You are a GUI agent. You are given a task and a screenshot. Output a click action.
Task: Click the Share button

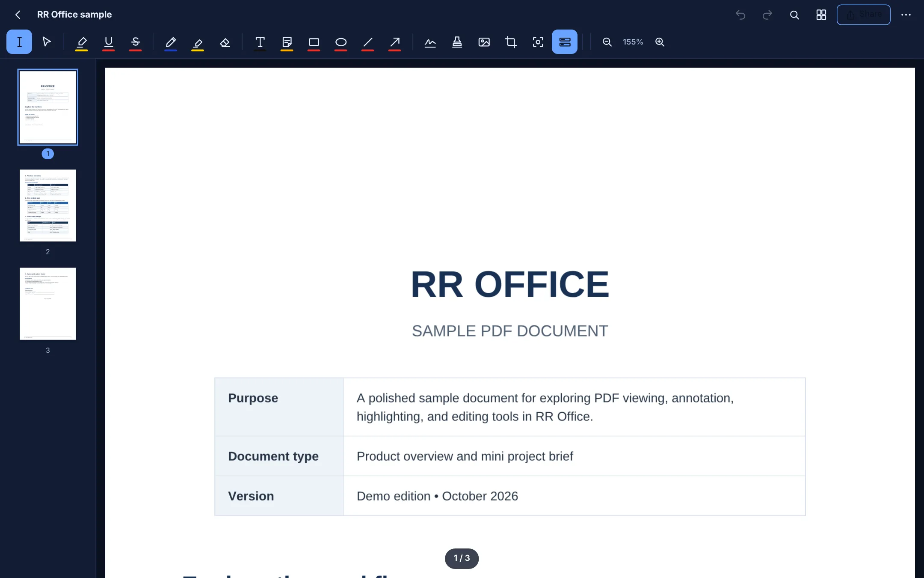click(x=864, y=15)
